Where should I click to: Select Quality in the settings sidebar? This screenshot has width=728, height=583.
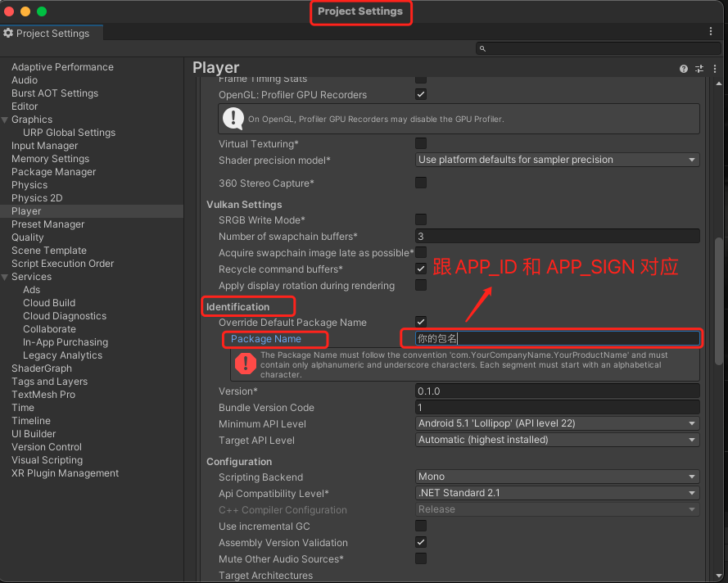(x=28, y=237)
